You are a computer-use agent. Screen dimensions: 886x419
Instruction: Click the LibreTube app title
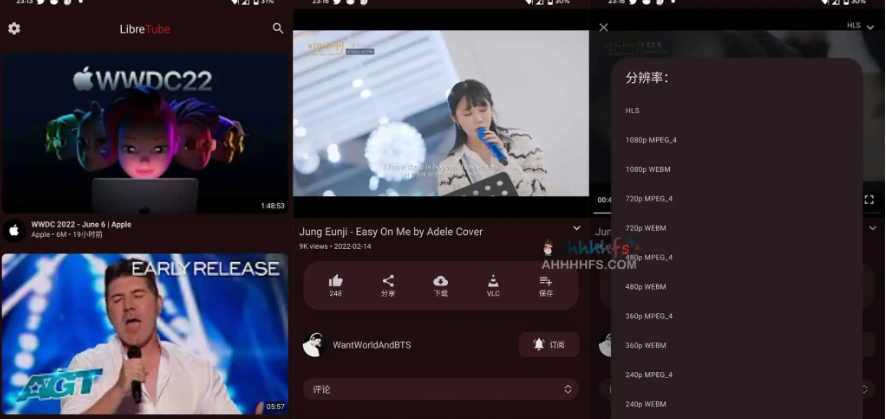tap(145, 29)
